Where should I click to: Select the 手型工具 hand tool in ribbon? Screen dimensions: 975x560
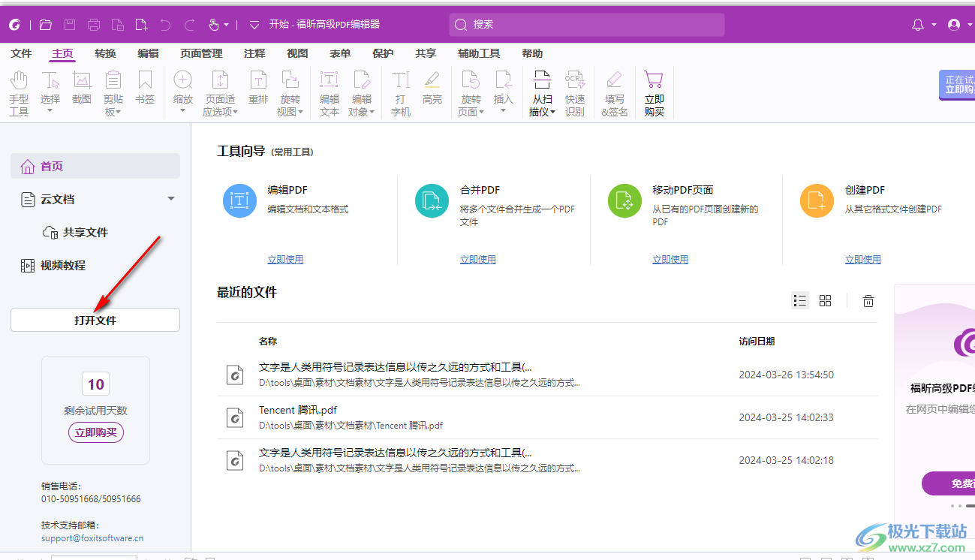pos(19,94)
